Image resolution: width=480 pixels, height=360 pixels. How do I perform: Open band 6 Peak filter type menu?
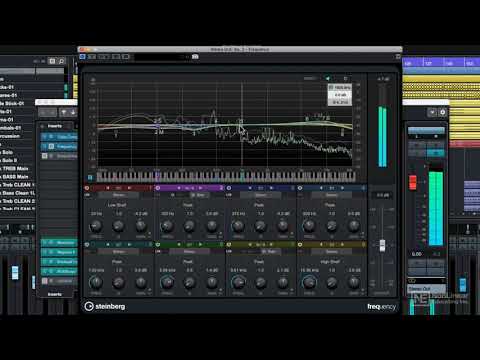tap(188, 262)
